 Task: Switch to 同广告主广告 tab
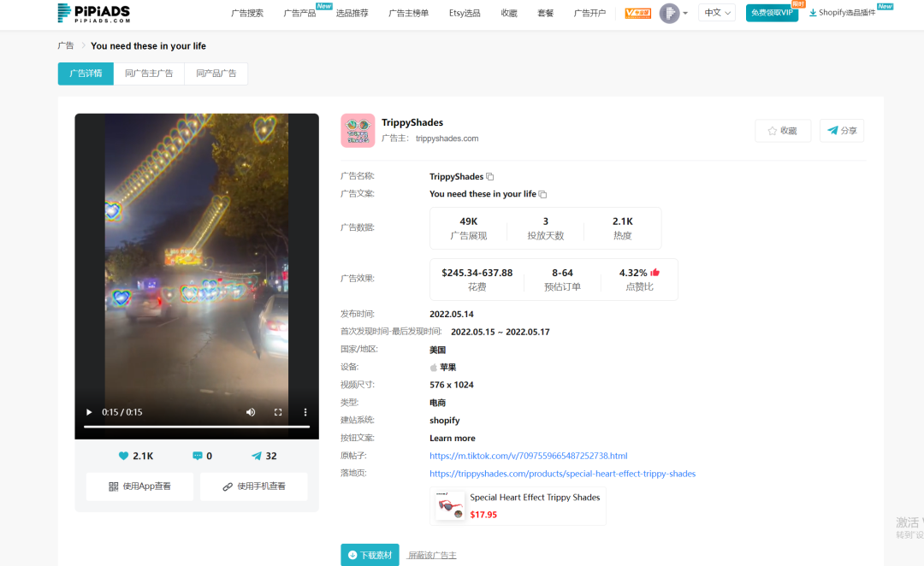149,74
